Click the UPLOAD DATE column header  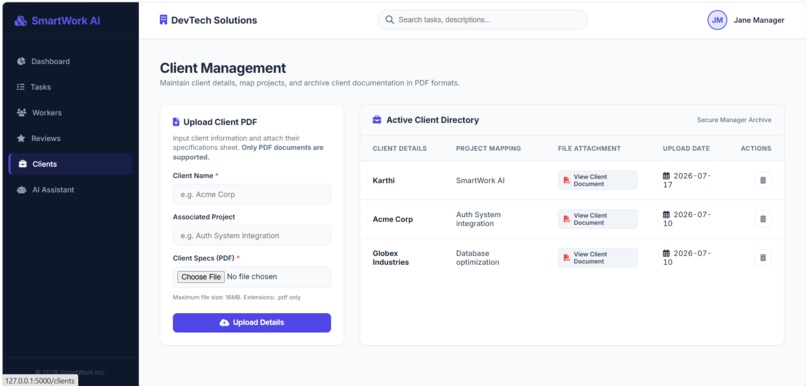(x=686, y=149)
